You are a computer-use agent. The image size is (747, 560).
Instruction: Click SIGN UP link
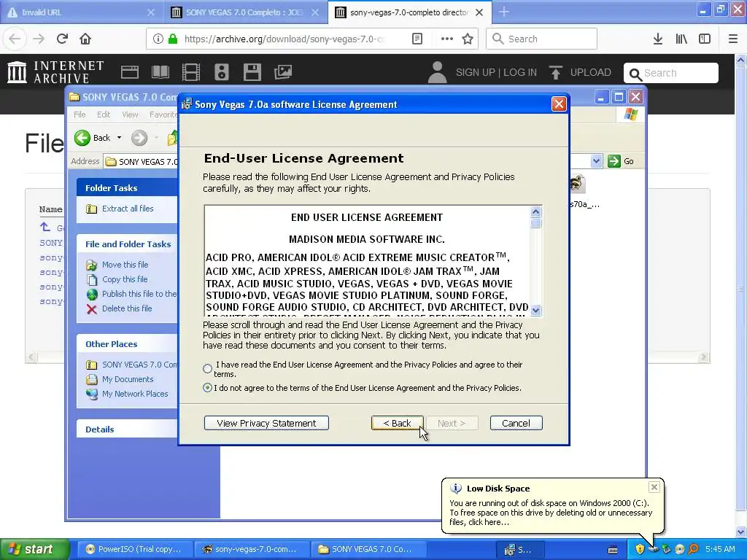pyautogui.click(x=475, y=72)
